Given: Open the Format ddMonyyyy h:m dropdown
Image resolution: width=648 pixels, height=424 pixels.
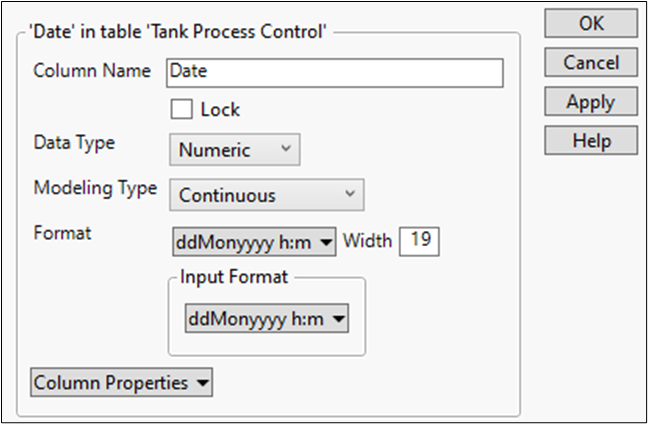Looking at the screenshot, I should click(x=253, y=241).
